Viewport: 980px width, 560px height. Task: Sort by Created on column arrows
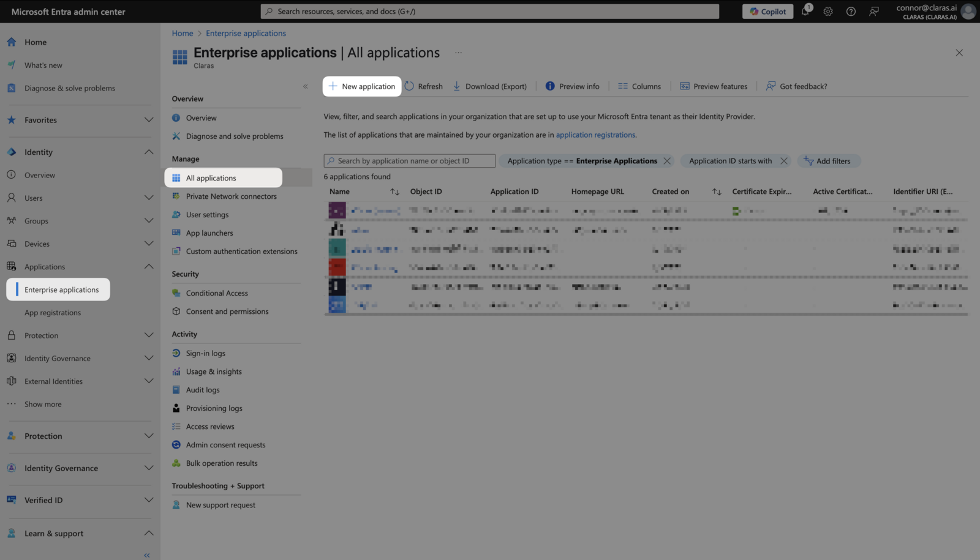(x=717, y=192)
